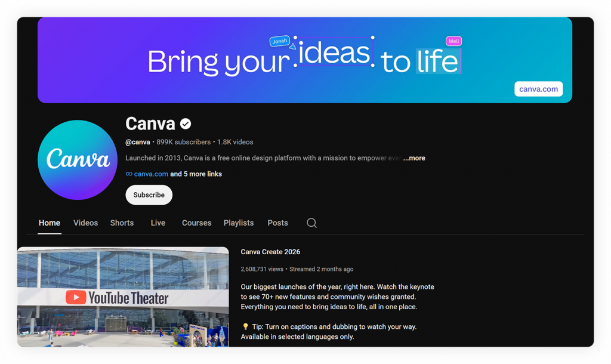Open the Posts tab
The image size is (611, 364).
[278, 223]
